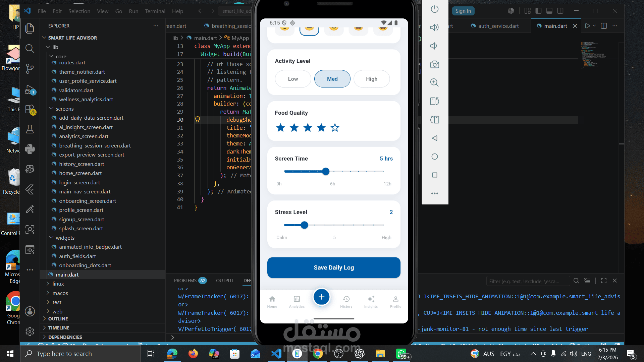Select High activity level
Viewport: 644px width, 362px height.
pos(372,79)
